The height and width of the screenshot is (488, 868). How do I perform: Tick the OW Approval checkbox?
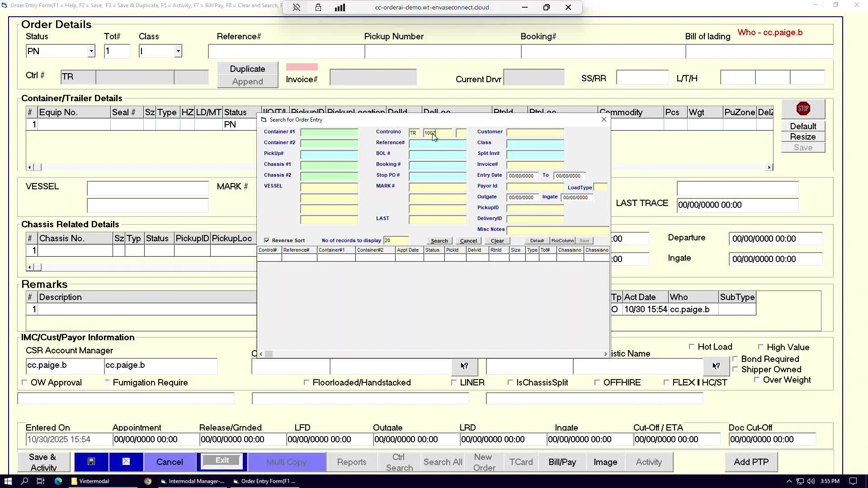pos(25,382)
